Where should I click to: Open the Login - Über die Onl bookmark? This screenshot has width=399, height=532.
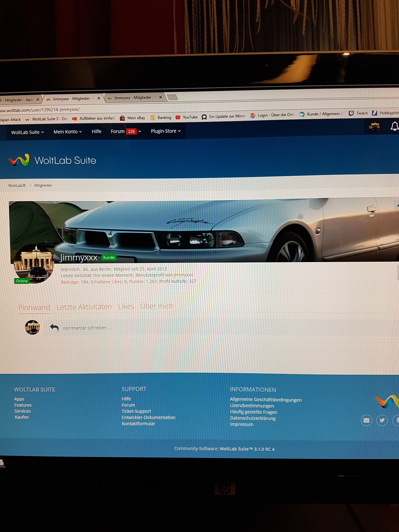(272, 115)
